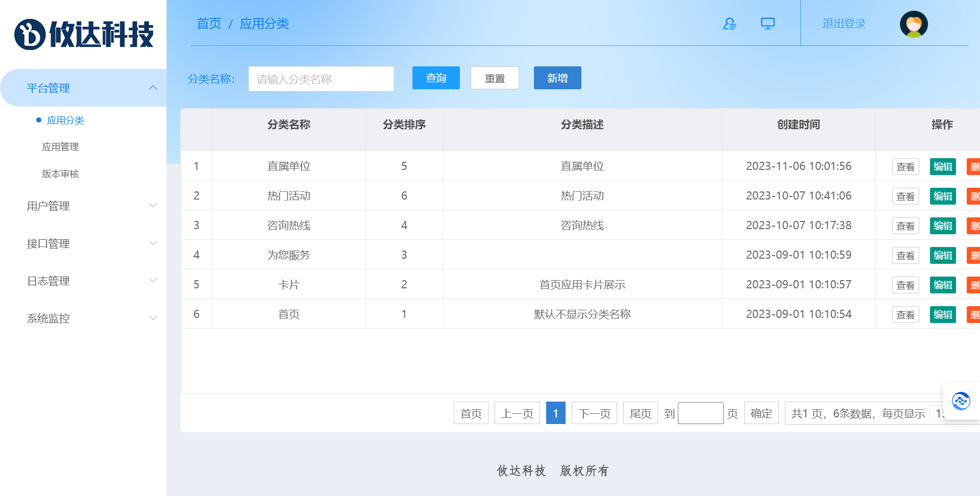Click the 重置 reset button
Image resolution: width=980 pixels, height=496 pixels.
pos(495,78)
